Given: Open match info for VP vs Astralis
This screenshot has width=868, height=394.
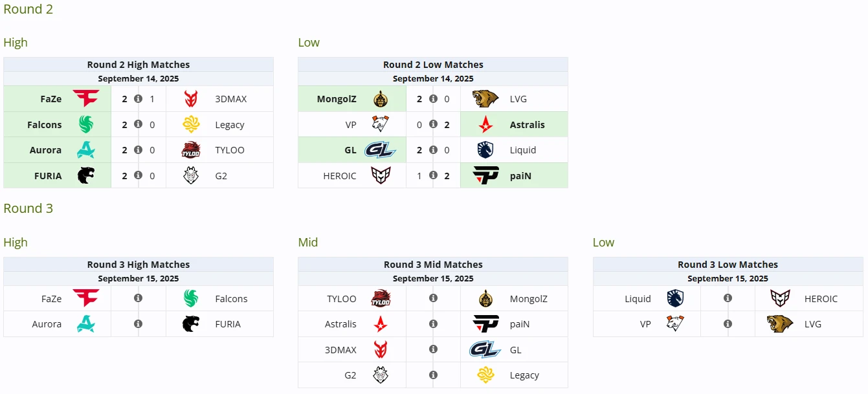Looking at the screenshot, I should pyautogui.click(x=433, y=124).
